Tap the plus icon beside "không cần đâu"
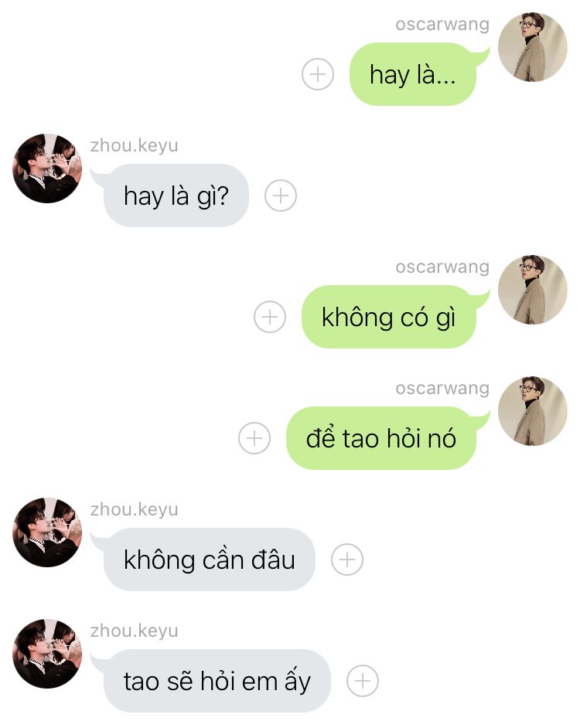The width and height of the screenshot is (580, 728). [347, 560]
